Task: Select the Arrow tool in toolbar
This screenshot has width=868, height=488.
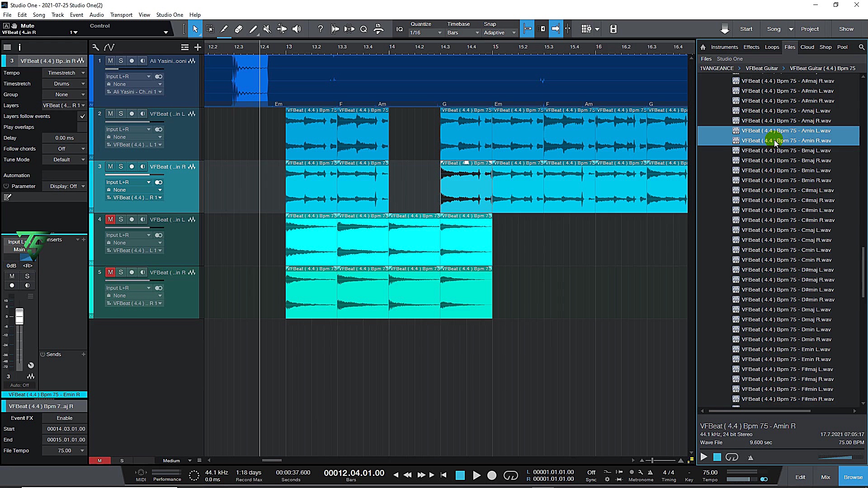Action: point(195,29)
